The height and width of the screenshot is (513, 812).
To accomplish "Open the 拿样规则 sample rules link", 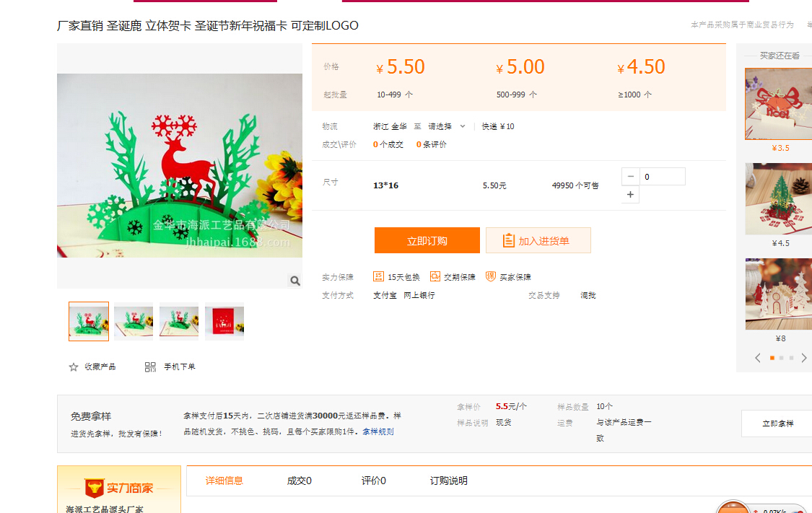I will point(378,431).
